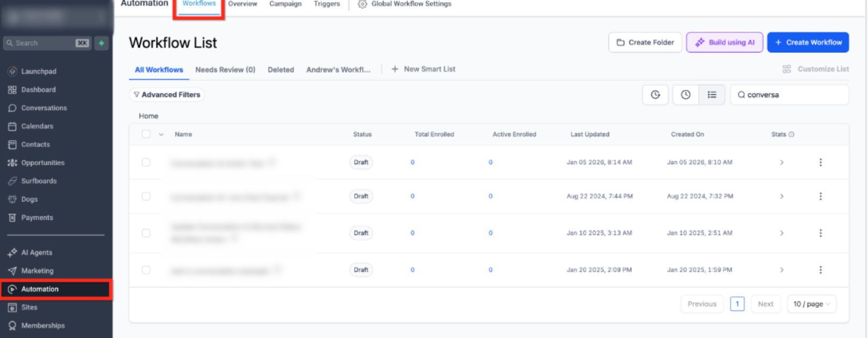The width and height of the screenshot is (868, 338).
Task: Open Payments in the sidebar
Action: point(31,217)
